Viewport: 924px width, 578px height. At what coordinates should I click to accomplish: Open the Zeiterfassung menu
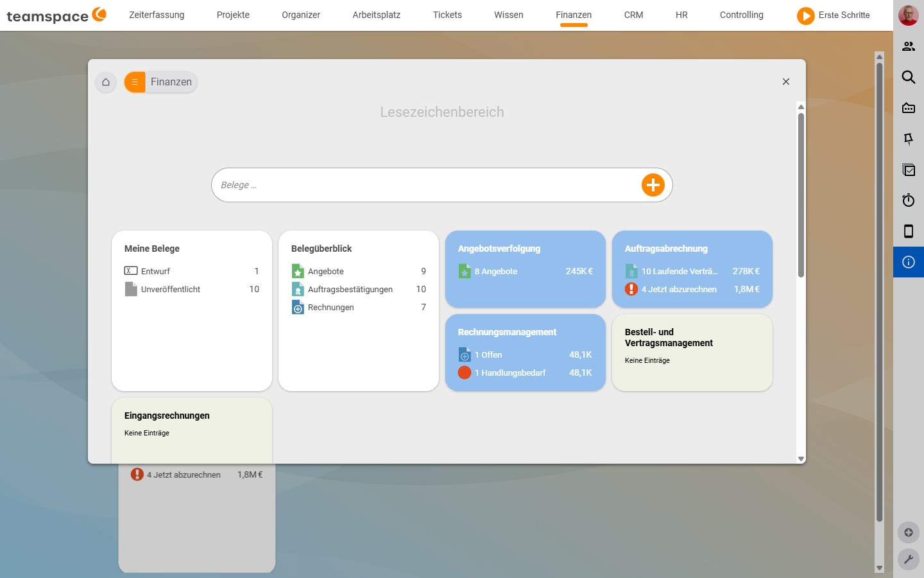(x=157, y=15)
